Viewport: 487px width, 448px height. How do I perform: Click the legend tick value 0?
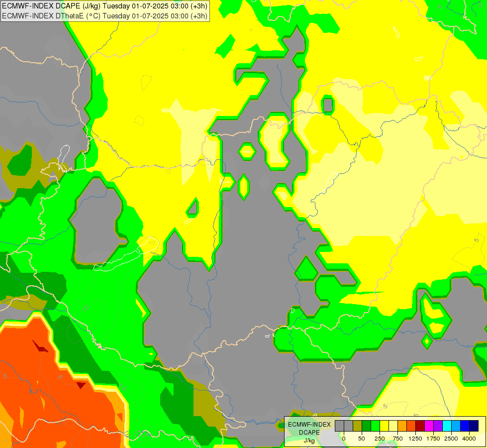(x=344, y=439)
